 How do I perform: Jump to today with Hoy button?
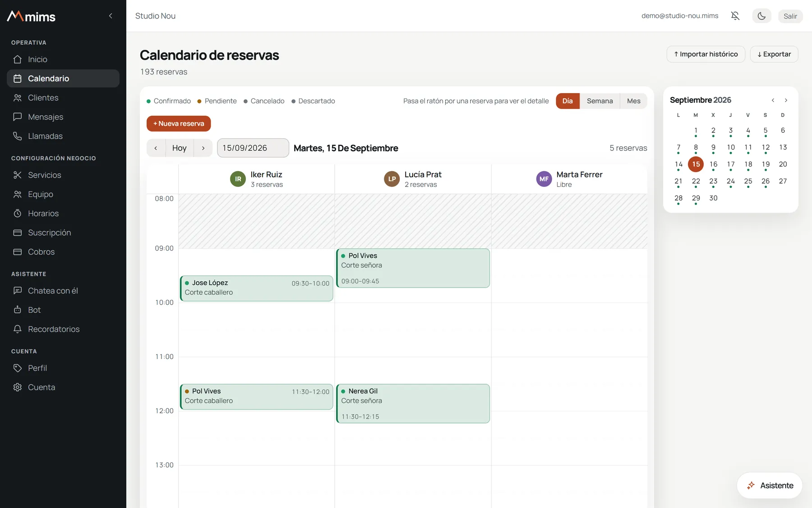(x=179, y=148)
